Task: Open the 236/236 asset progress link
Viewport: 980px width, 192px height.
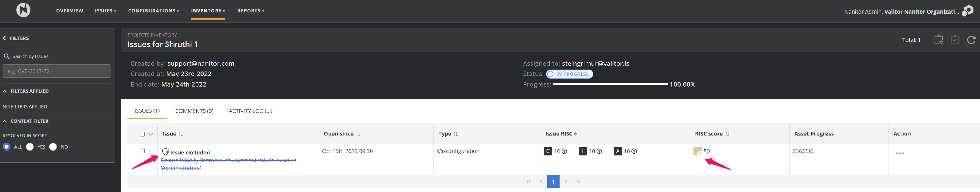Action: pos(803,151)
